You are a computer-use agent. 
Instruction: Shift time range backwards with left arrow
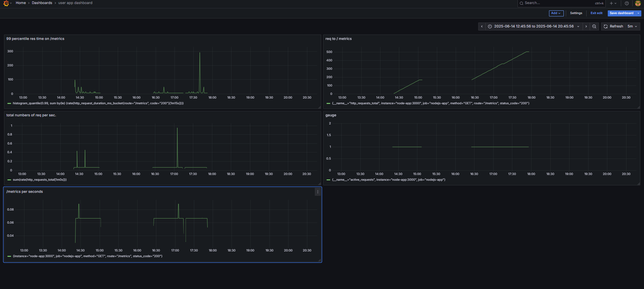point(482,26)
